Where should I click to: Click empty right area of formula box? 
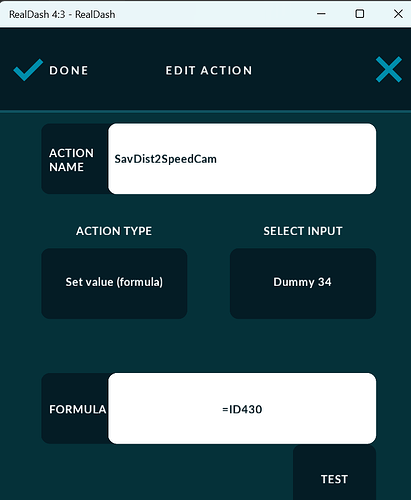(319, 408)
